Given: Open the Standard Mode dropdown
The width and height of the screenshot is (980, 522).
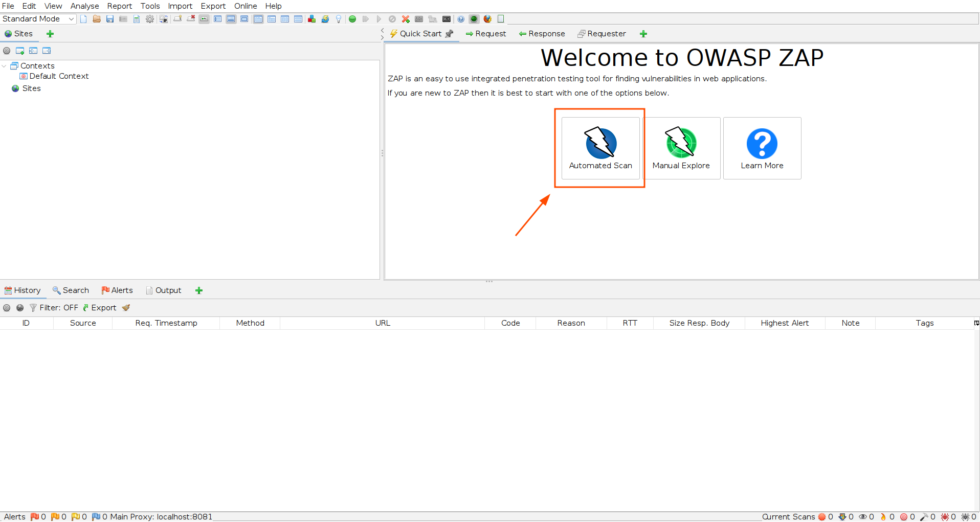Looking at the screenshot, I should pyautogui.click(x=38, y=19).
